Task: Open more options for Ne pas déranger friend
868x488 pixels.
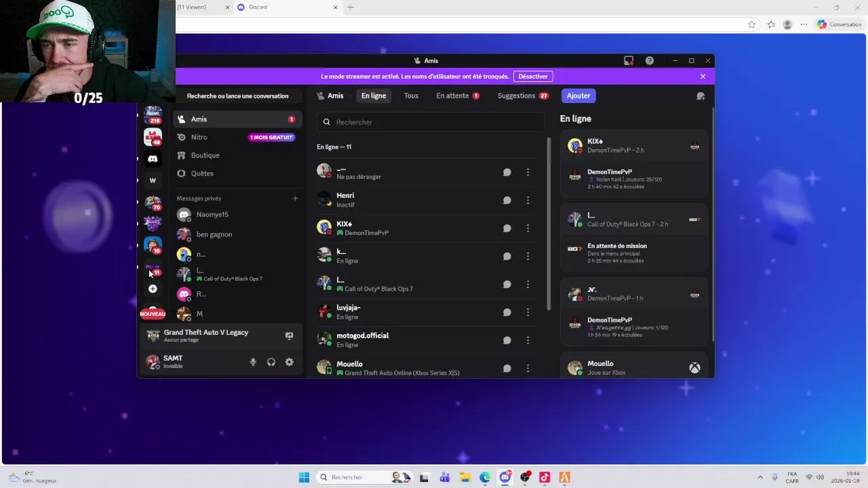Action: point(528,172)
